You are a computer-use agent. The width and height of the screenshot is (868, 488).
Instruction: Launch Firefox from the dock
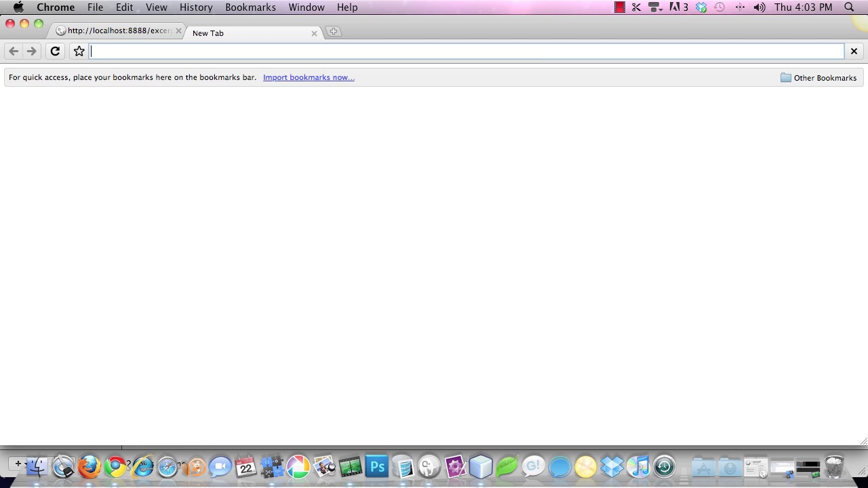point(89,466)
